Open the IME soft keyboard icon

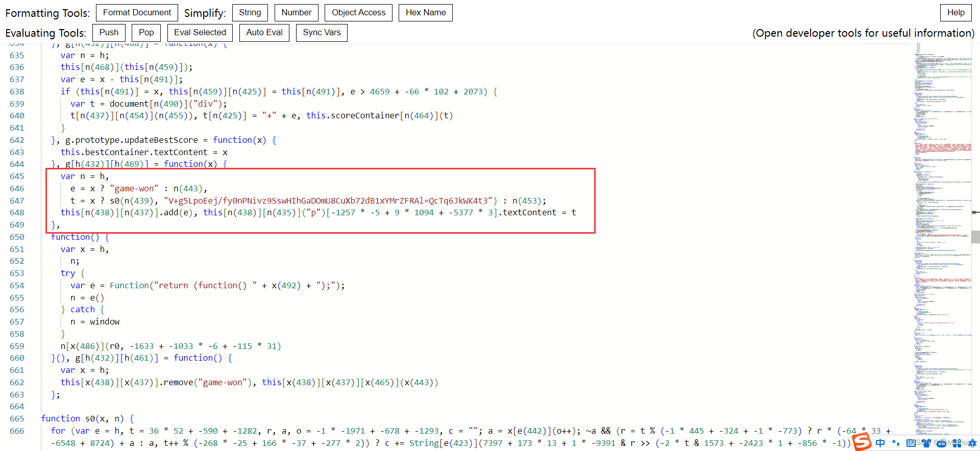point(912,443)
